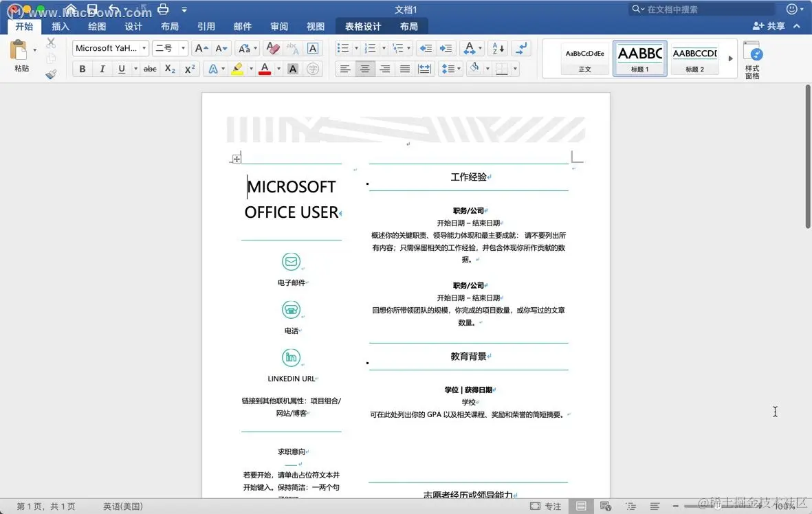Click the 共享 share button
812x514 pixels.
pos(769,26)
